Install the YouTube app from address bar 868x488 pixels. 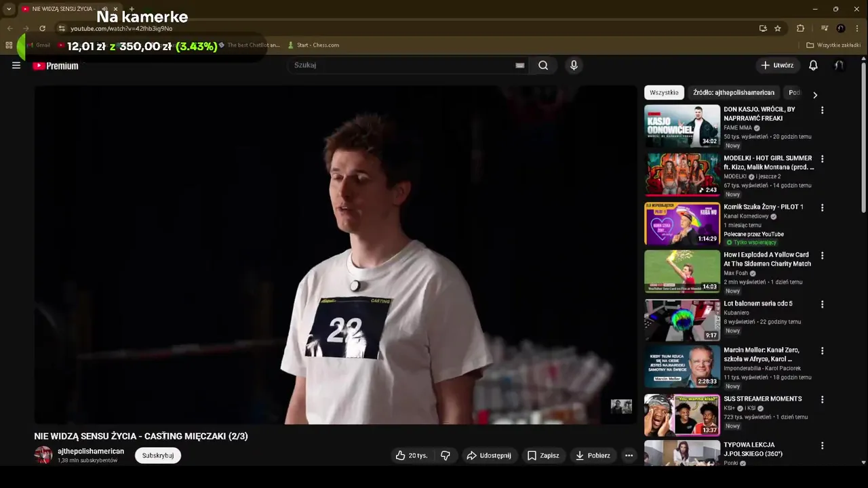point(763,28)
